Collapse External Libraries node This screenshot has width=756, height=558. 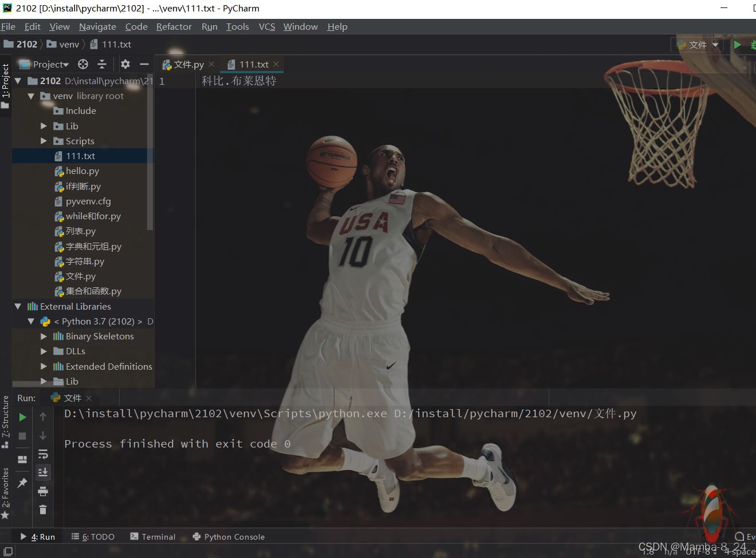coord(18,307)
